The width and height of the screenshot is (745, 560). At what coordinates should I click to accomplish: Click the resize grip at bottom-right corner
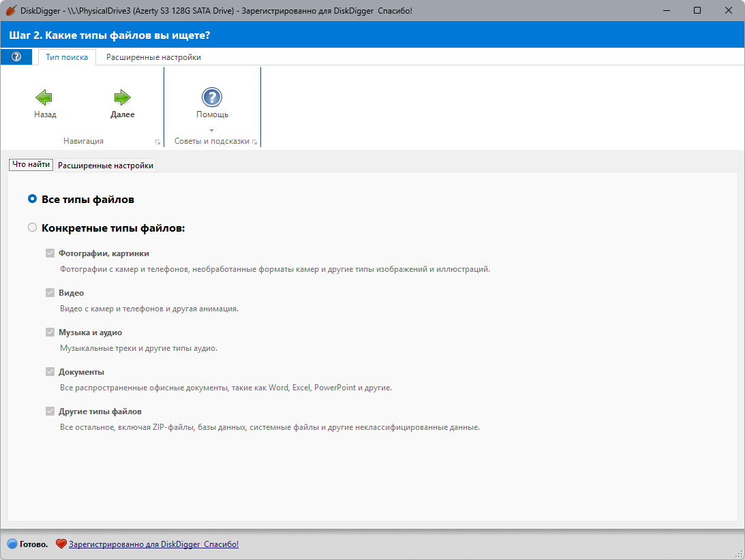(739, 555)
